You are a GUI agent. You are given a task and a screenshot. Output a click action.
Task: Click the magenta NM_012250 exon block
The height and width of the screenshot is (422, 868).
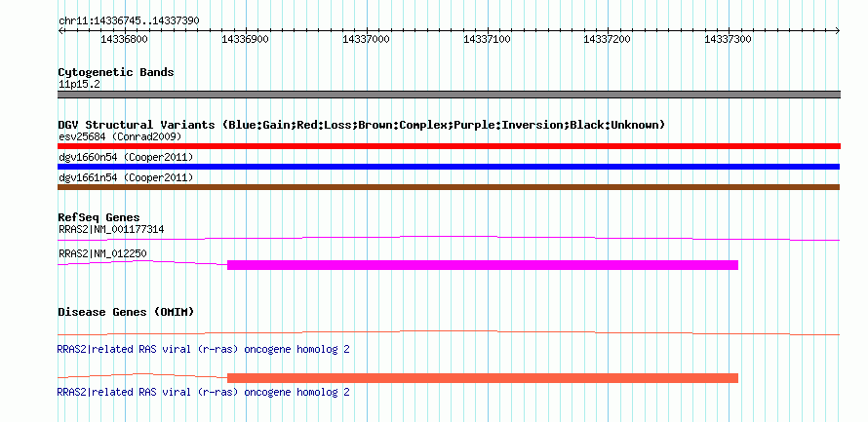click(483, 265)
